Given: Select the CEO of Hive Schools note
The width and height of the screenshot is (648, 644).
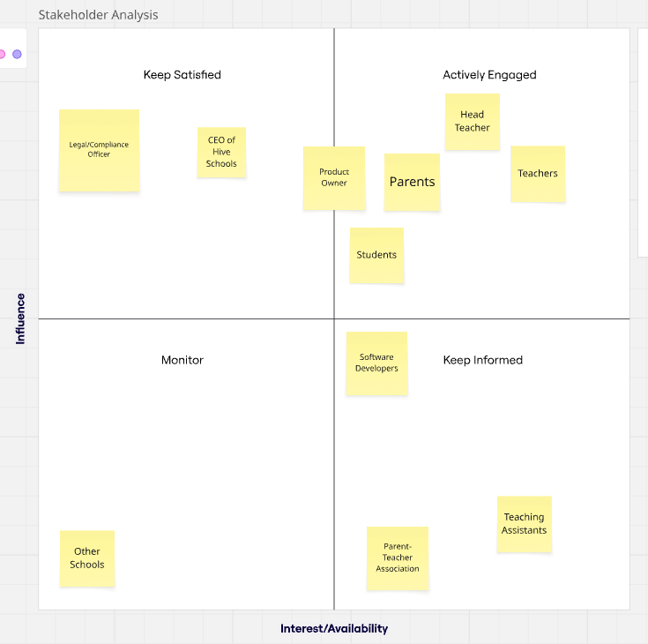Looking at the screenshot, I should [221, 152].
